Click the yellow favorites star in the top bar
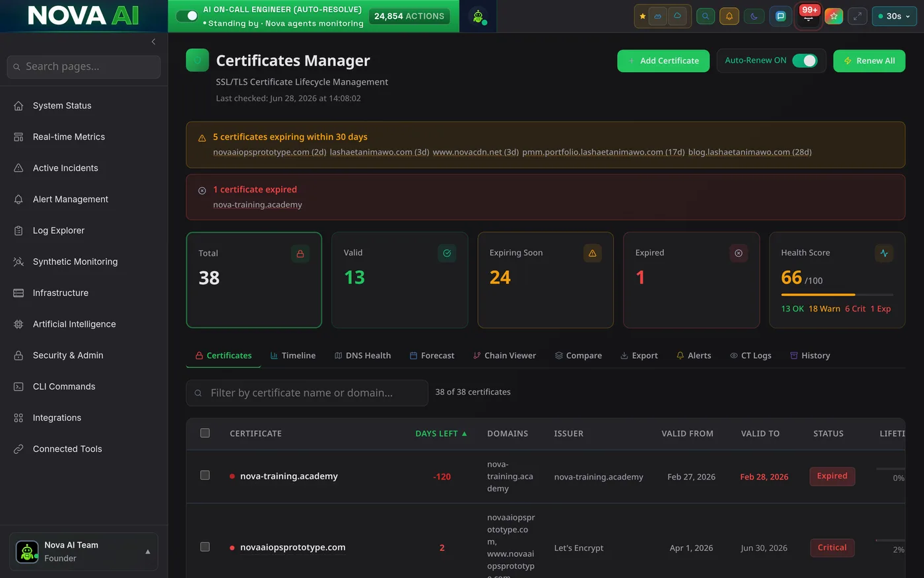924x578 pixels. point(643,17)
